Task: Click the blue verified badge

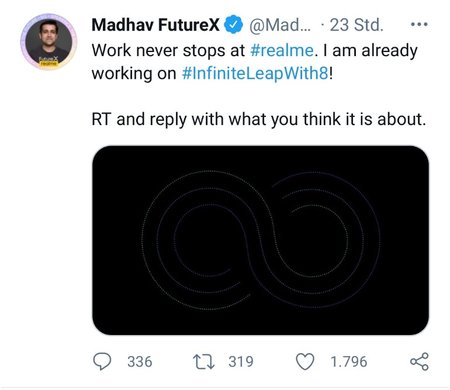Action: [233, 25]
